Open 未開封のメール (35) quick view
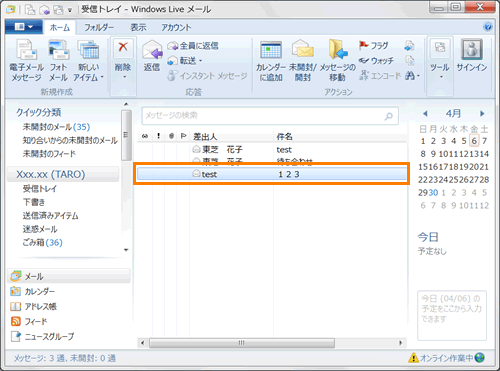This screenshot has height=371, width=500. (x=56, y=127)
